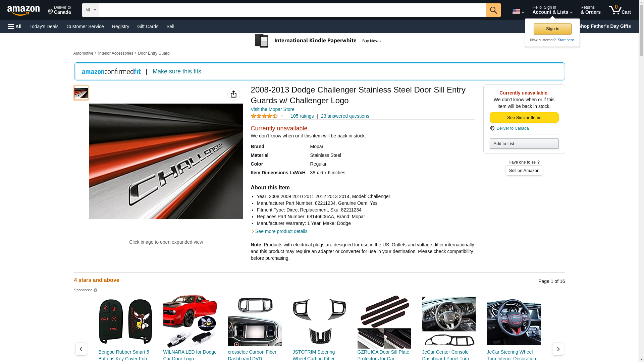Viewport: 644px width, 362px height.
Task: Open the All hamburger menu
Action: point(15,26)
